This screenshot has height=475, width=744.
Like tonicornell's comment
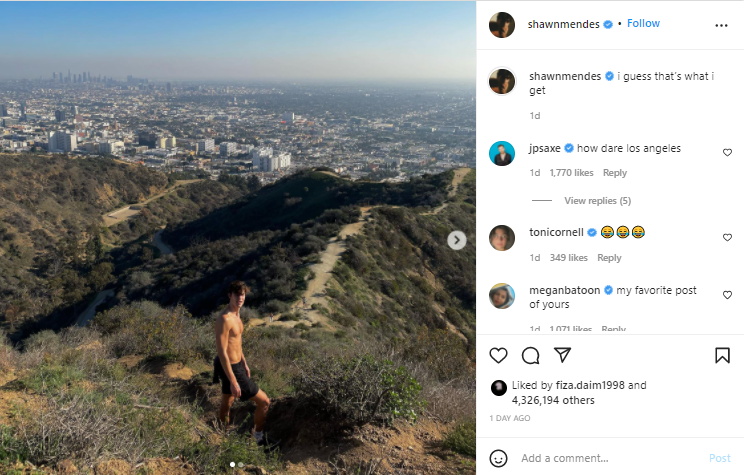(x=727, y=238)
